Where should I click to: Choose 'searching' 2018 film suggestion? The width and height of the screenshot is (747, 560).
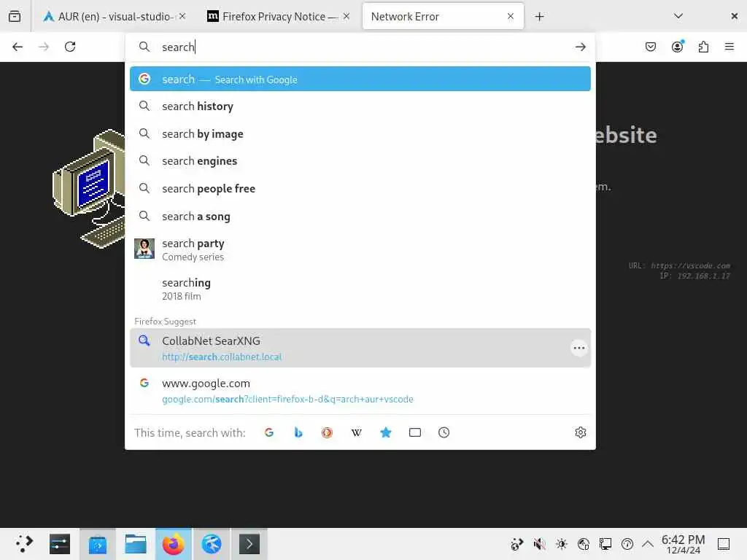360,289
